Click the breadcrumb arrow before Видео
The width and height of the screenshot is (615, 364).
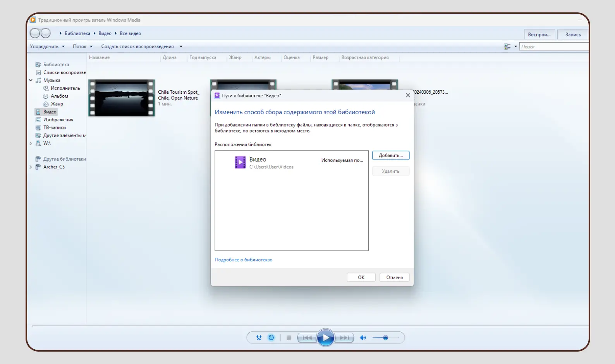coord(94,34)
